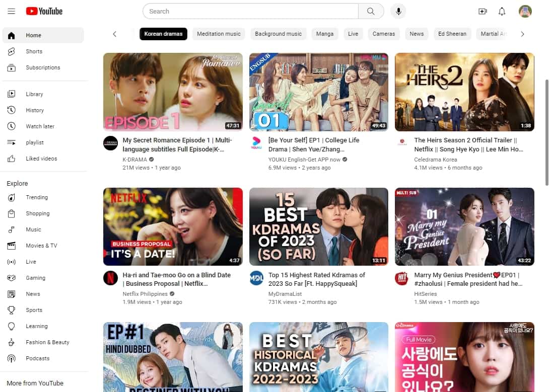Select the Korean dramas chip
Viewport: 550px width, 392px height.
164,34
